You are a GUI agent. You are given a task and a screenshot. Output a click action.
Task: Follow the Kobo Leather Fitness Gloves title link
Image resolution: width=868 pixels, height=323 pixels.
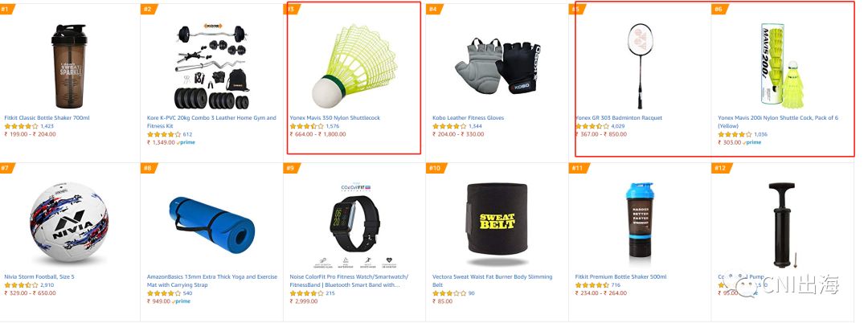point(469,118)
